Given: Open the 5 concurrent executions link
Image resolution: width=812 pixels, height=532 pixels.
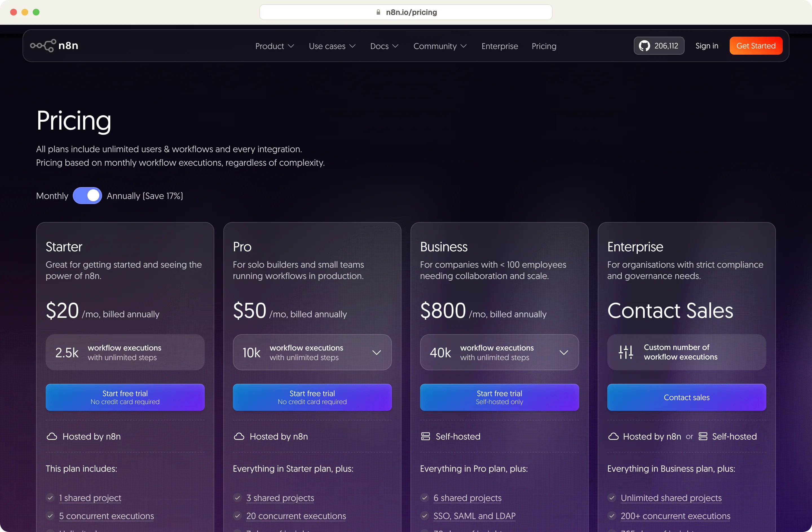Looking at the screenshot, I should click(107, 516).
